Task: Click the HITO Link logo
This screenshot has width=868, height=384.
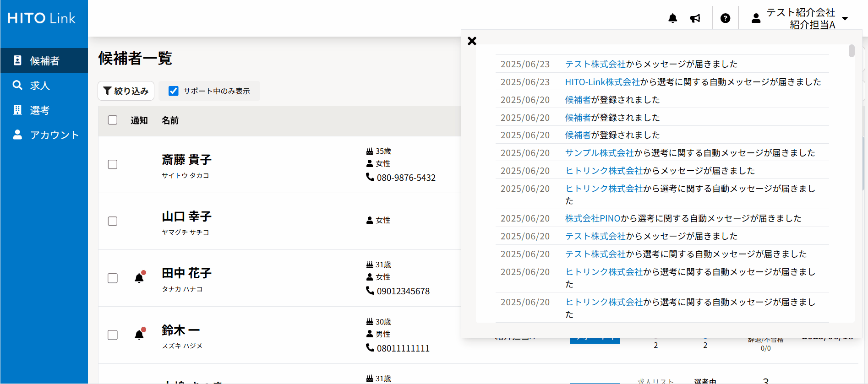Action: point(42,18)
